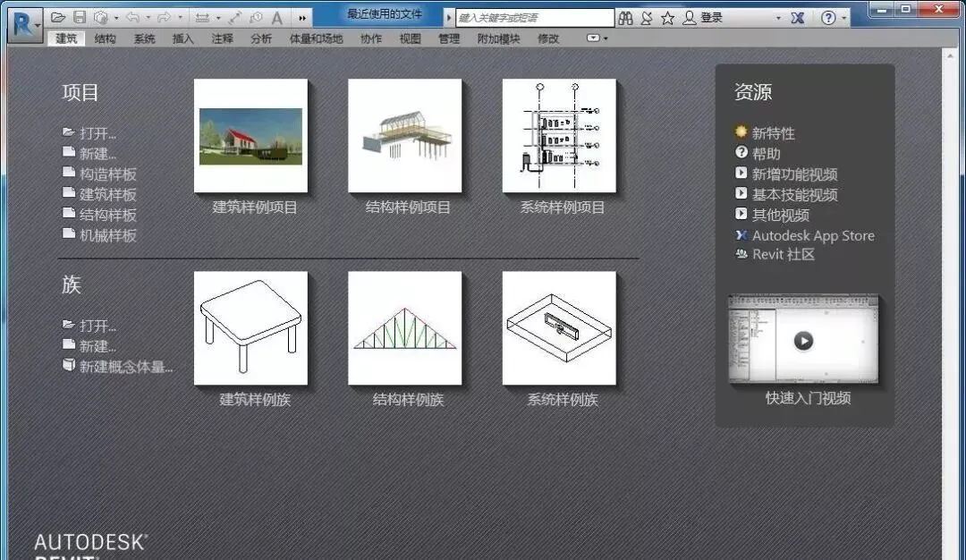Select the 结构样板 template link
This screenshot has width=966, height=560.
pyautogui.click(x=100, y=215)
